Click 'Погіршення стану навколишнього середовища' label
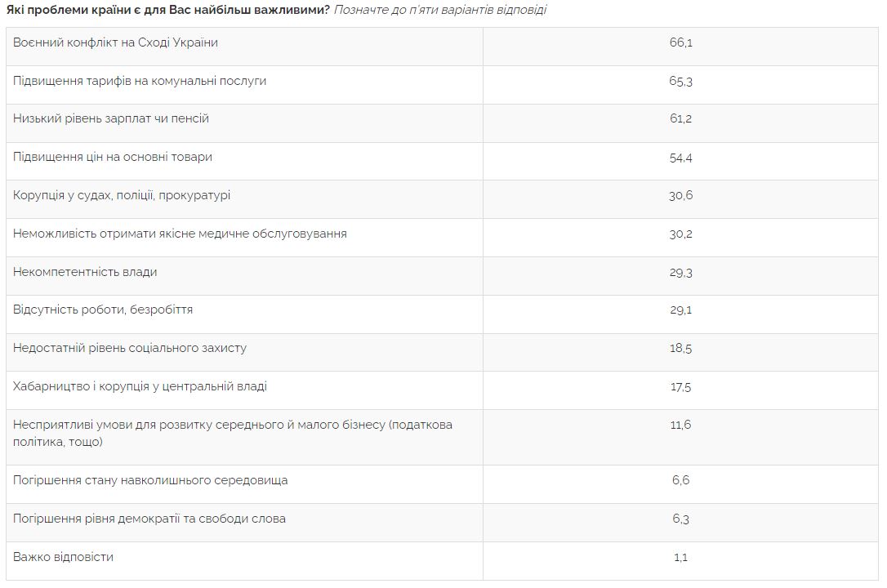The width and height of the screenshot is (887, 588). (x=150, y=480)
